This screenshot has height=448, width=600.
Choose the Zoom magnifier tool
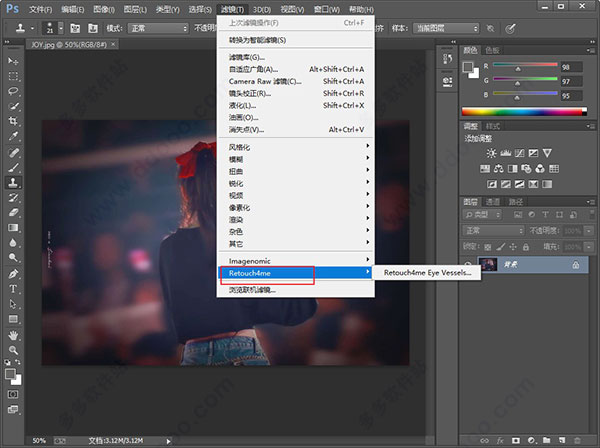(14, 351)
